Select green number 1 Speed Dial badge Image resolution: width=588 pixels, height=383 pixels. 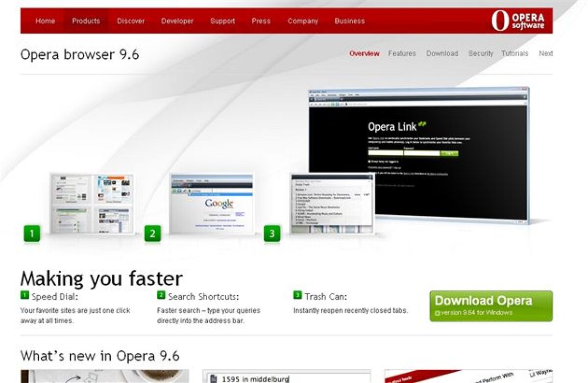click(x=32, y=234)
